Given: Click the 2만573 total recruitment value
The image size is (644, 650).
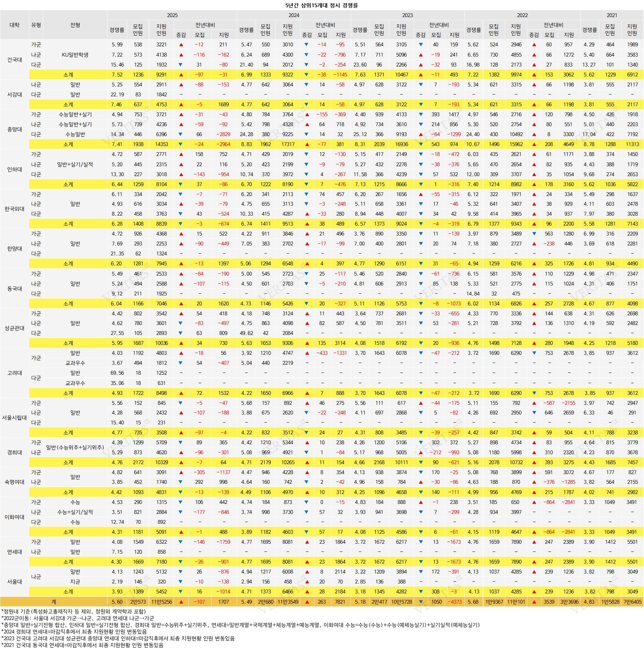Looking at the screenshot, I should [x=138, y=602].
